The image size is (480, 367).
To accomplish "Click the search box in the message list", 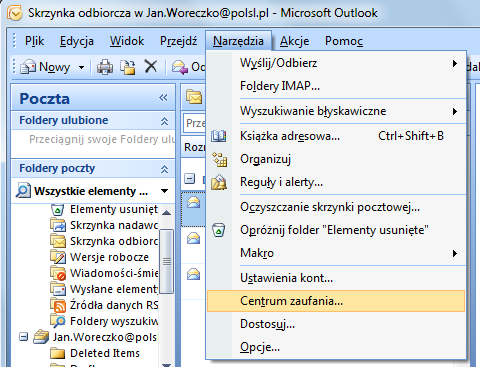I will click(194, 123).
